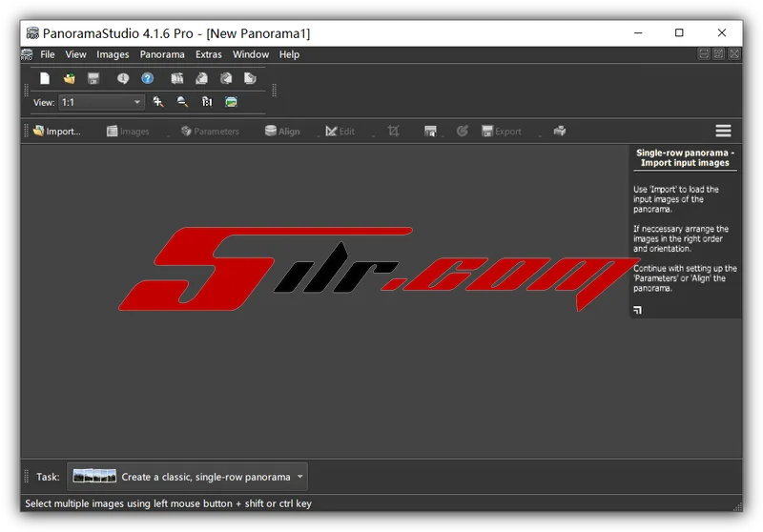
Task: Open the View menu
Action: coord(76,54)
